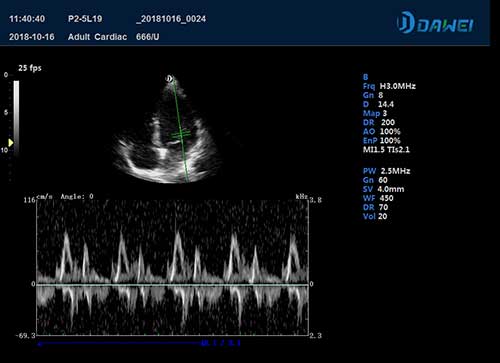Image resolution: width=500 pixels, height=363 pixels.
Task: Select the WF 450 wall filter parameter
Action: [x=378, y=198]
